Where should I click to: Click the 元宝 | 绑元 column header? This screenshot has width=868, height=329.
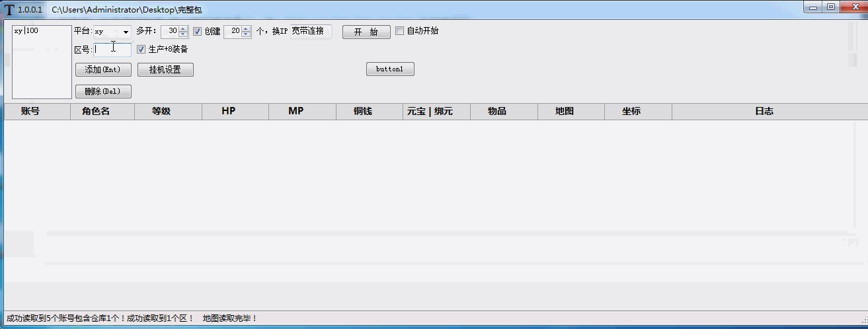tap(437, 111)
